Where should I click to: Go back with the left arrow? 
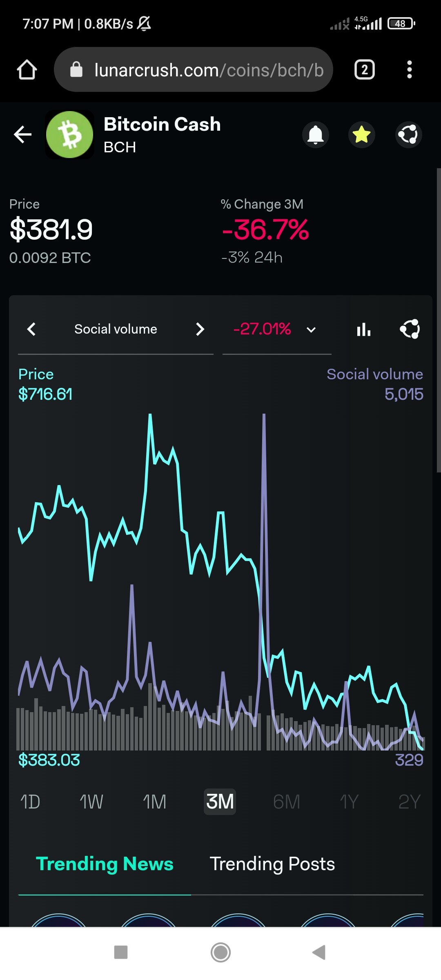click(x=23, y=134)
